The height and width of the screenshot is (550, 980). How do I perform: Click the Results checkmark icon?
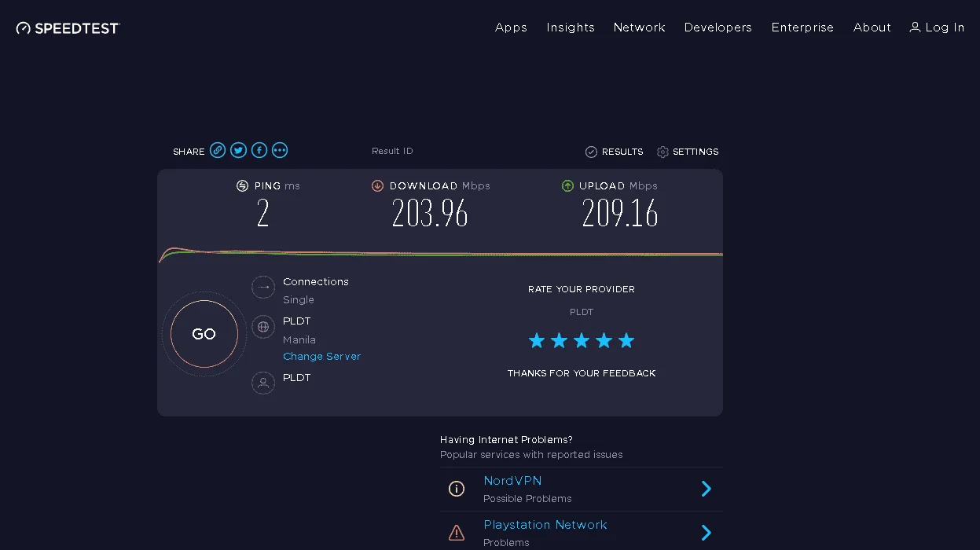pos(591,152)
